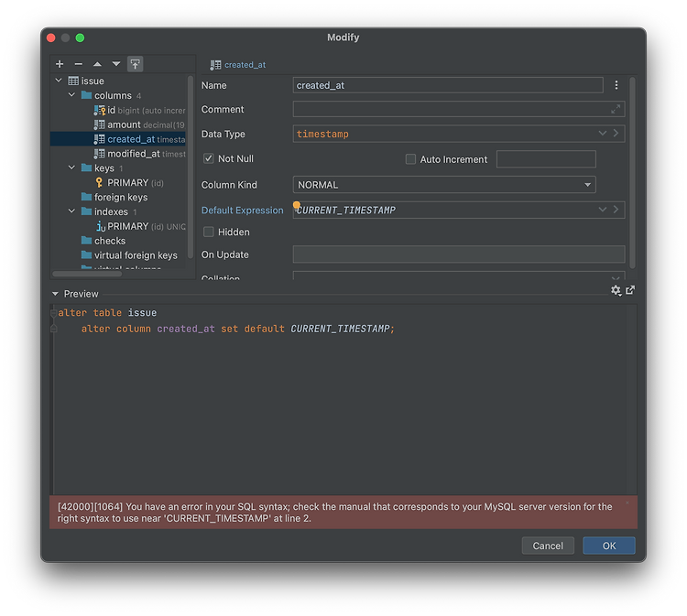The width and height of the screenshot is (687, 616).
Task: Click the created_at breadcrumb link
Action: pos(245,65)
